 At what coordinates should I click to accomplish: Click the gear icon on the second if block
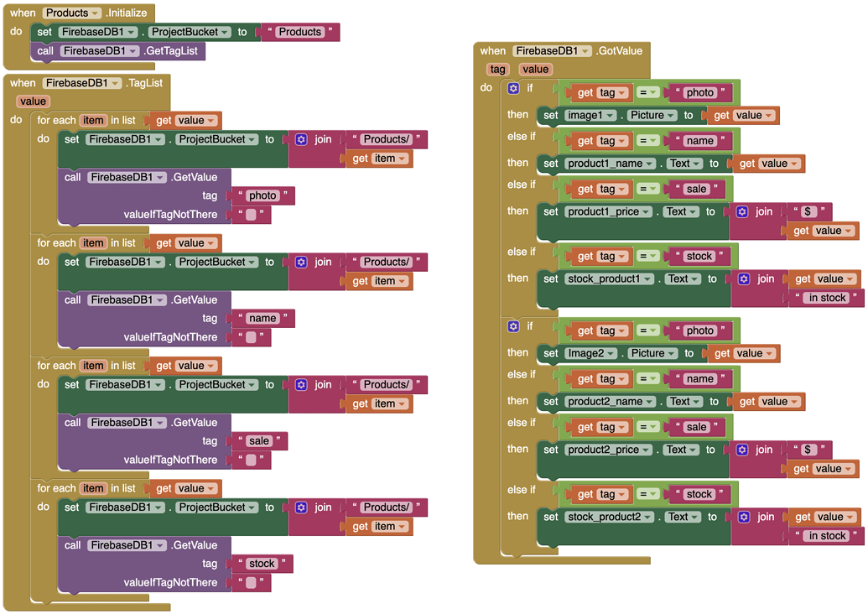(x=514, y=326)
